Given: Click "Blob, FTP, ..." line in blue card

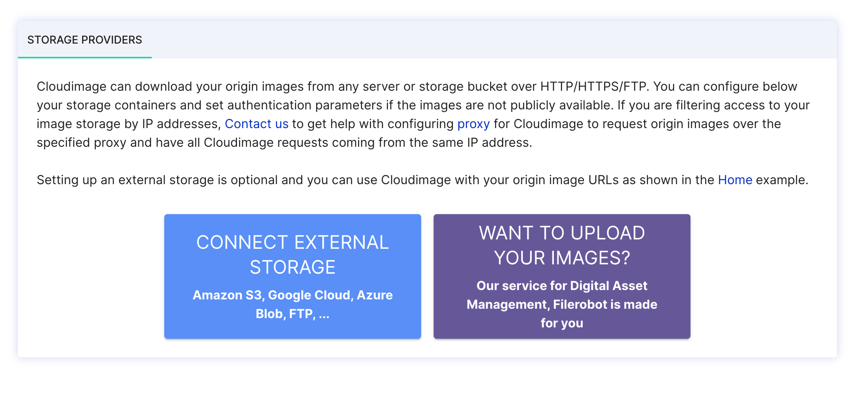Looking at the screenshot, I should [x=292, y=314].
